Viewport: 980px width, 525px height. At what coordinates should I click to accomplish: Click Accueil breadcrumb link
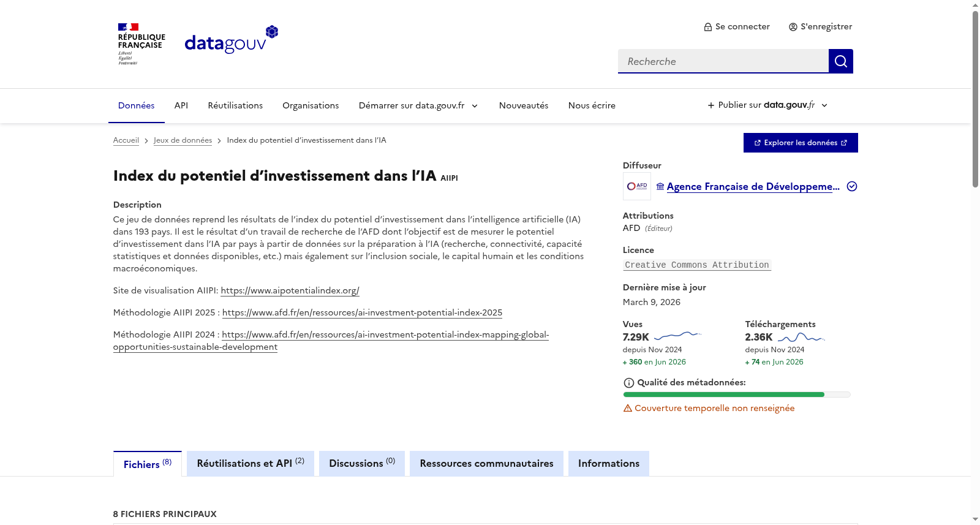point(126,140)
